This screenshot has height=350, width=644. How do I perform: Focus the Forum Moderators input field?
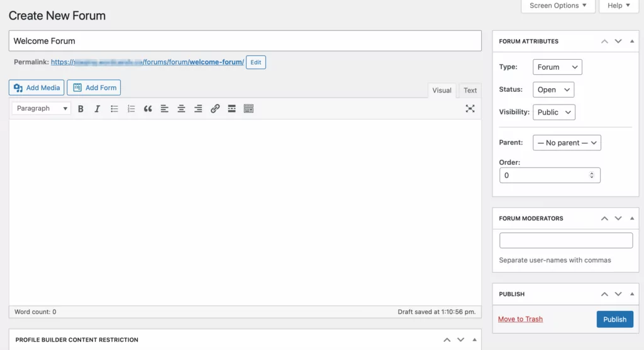tap(565, 240)
